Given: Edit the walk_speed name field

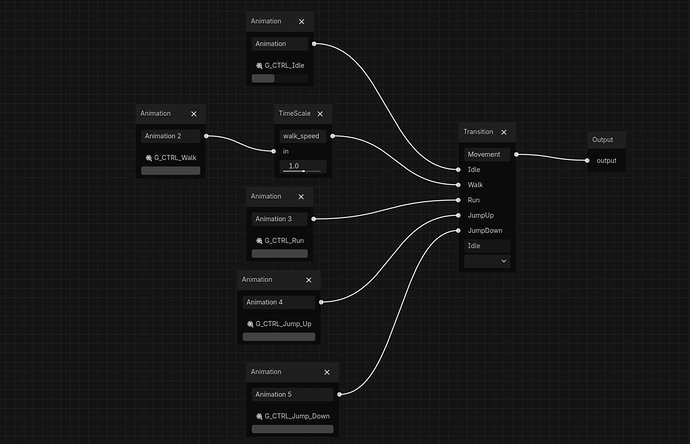Looking at the screenshot, I should [303, 136].
